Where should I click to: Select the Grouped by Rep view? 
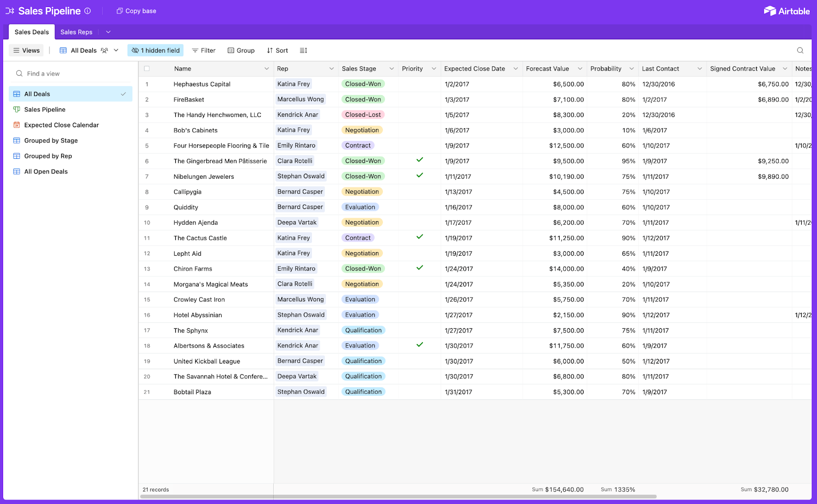pos(70,156)
